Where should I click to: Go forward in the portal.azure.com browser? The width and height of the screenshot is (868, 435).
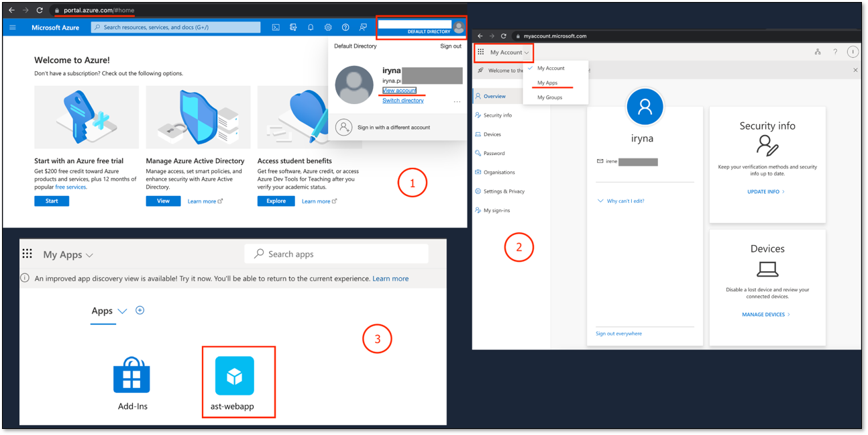pos(25,11)
